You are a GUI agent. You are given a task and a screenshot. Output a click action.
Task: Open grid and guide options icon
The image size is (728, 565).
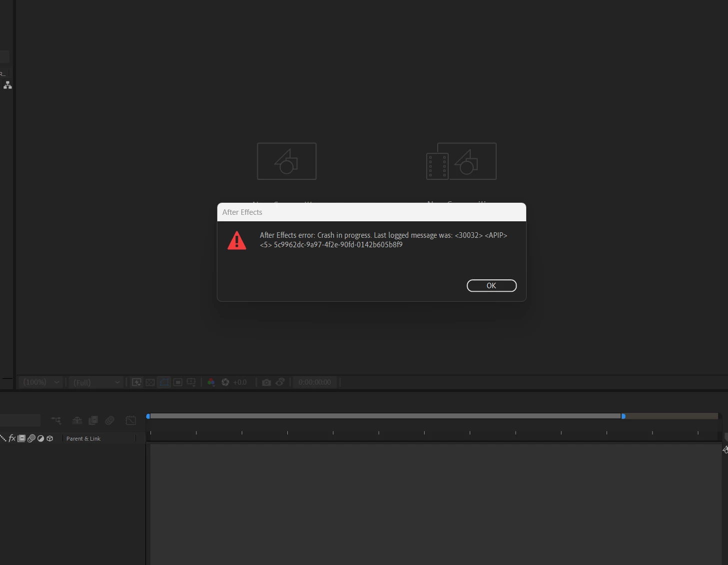coord(191,382)
